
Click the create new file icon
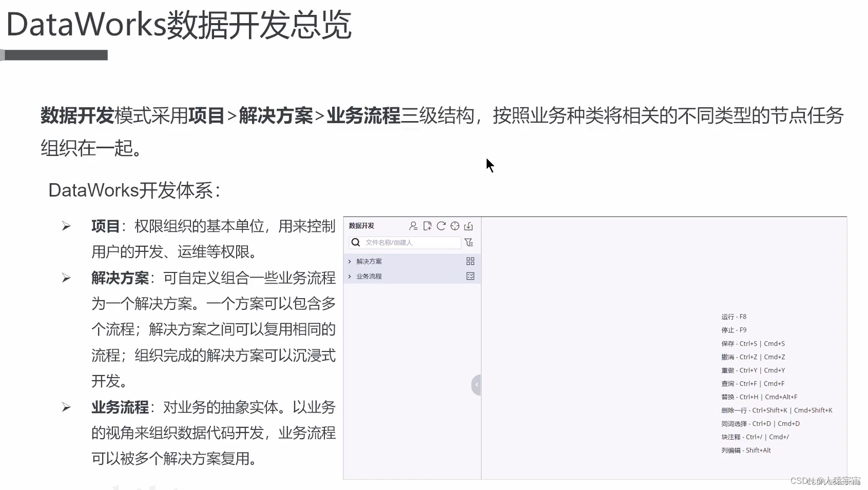point(427,226)
